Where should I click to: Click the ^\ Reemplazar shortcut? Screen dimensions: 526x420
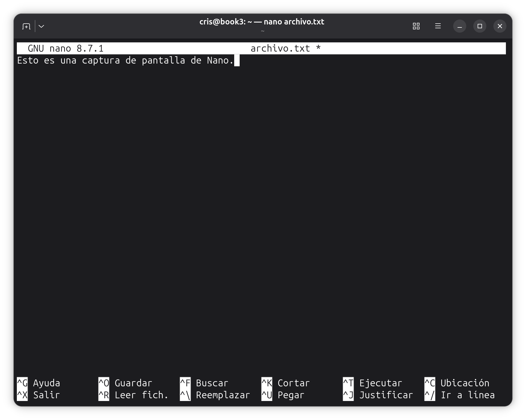tap(215, 395)
